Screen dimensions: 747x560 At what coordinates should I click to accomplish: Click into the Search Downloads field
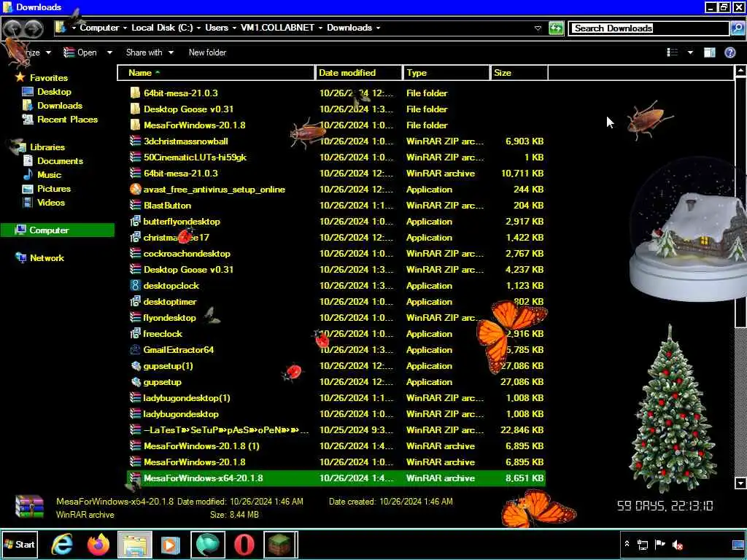pos(649,28)
